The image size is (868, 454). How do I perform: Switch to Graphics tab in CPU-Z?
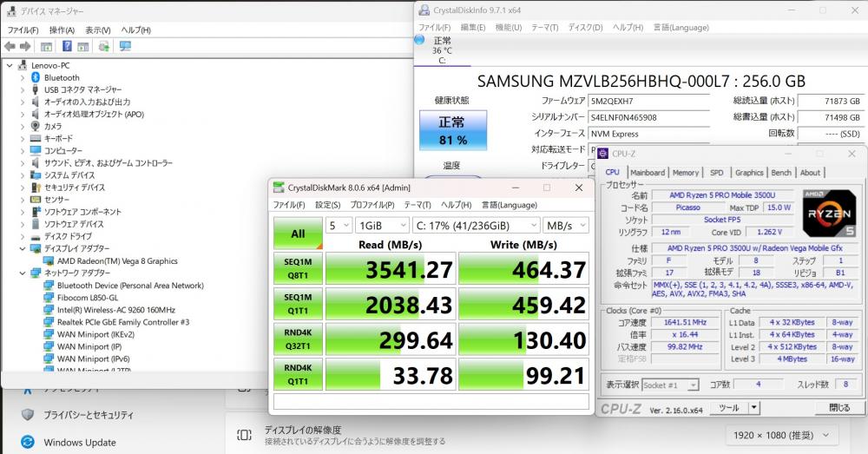click(749, 173)
